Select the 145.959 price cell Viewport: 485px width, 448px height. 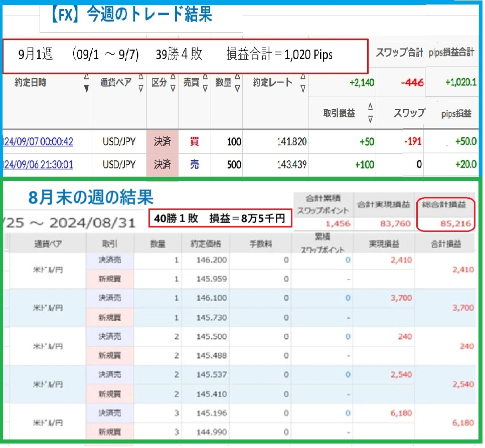coord(212,279)
